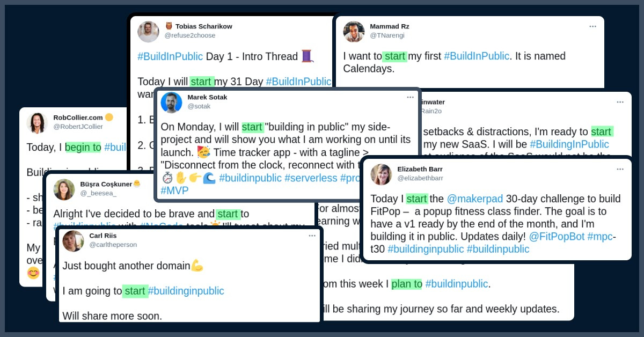This screenshot has width=644, height=337.
Task: View Marek Sotak's avatar
Action: pos(171,102)
